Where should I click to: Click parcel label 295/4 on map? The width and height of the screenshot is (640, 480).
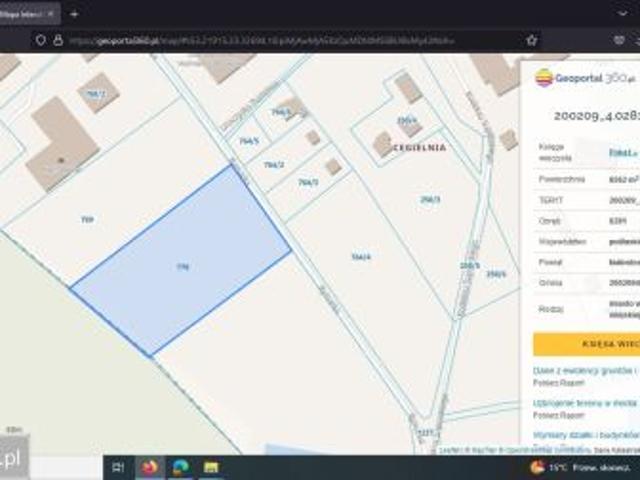point(407,120)
